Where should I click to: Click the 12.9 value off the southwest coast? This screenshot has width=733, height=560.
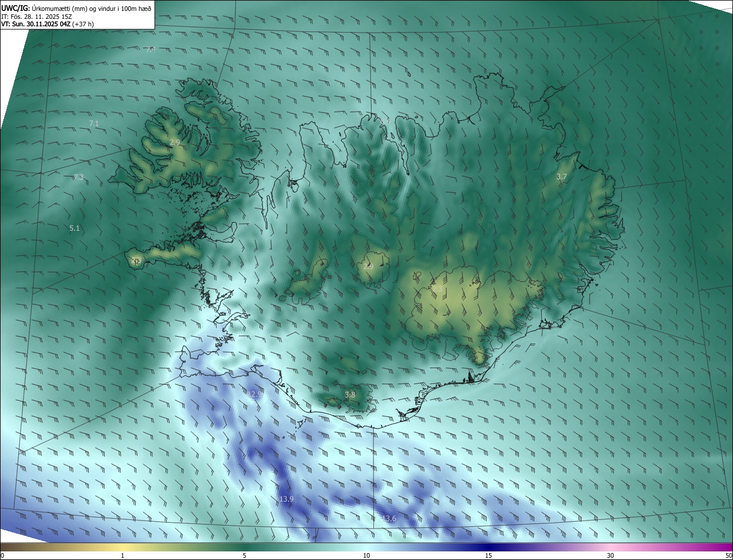255,395
